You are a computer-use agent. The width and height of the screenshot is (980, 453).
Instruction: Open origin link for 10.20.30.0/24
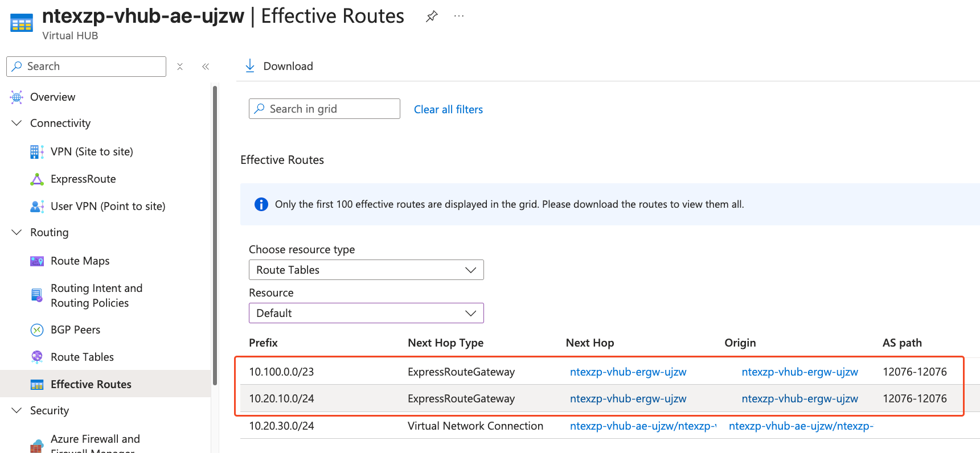pos(801,426)
